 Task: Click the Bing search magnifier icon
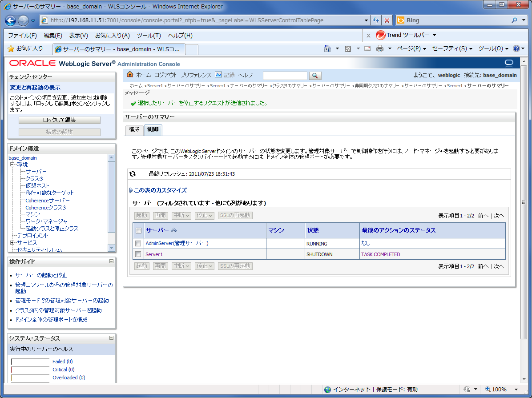point(514,20)
